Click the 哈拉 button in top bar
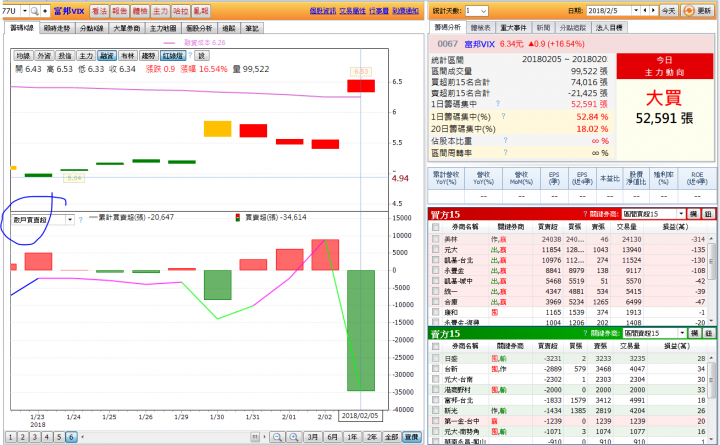720x445 pixels. (x=180, y=11)
